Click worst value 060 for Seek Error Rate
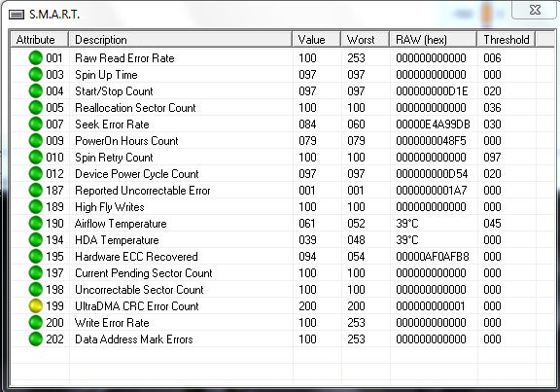The image size is (560, 392). point(356,124)
